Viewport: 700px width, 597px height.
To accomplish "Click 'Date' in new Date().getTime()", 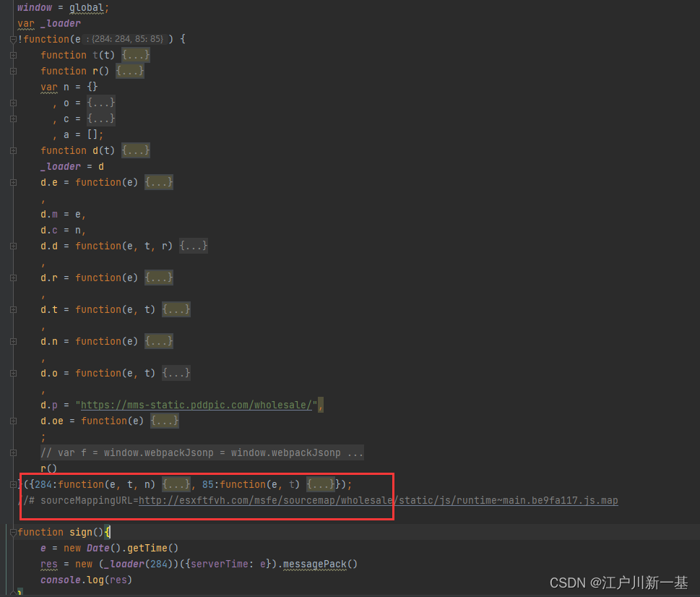I will [98, 549].
